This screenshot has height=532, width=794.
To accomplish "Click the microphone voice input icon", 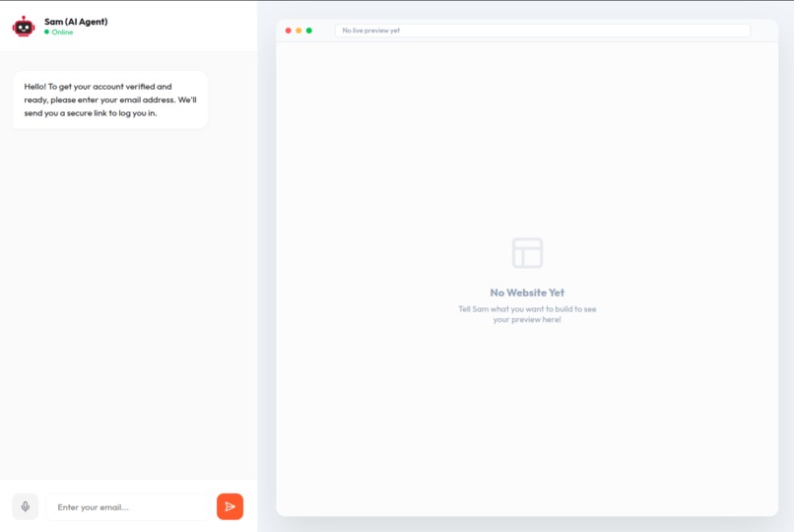I will [x=26, y=506].
